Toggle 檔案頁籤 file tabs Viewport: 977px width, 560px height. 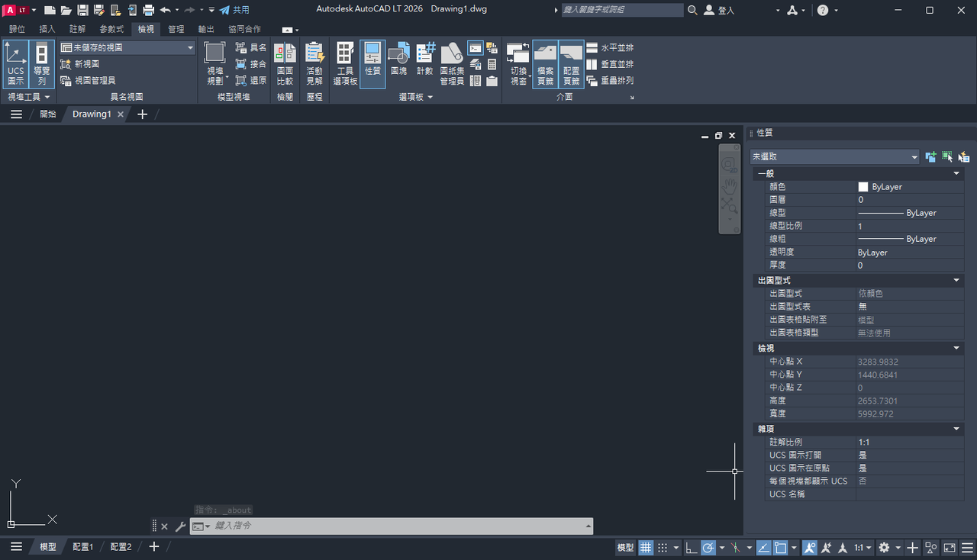pos(545,64)
